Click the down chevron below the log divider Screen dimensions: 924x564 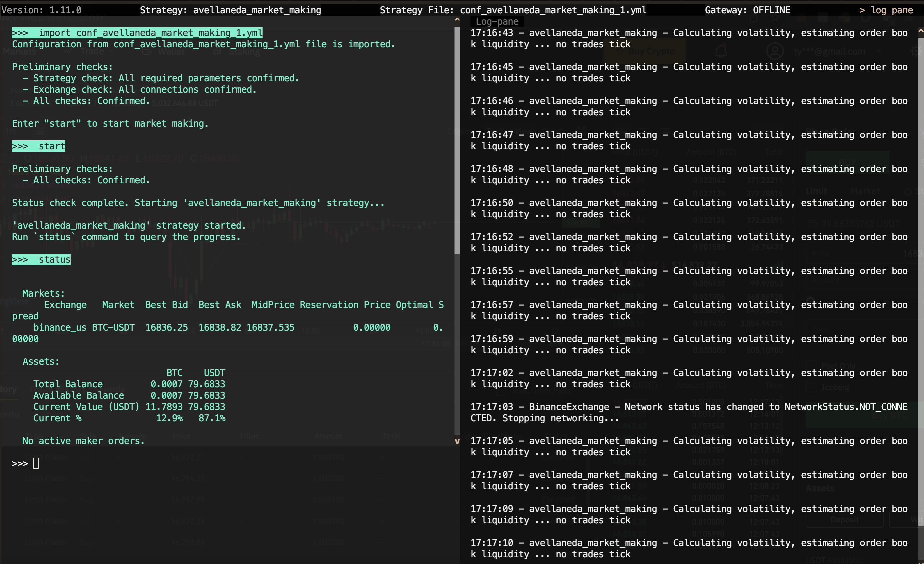coord(457,441)
